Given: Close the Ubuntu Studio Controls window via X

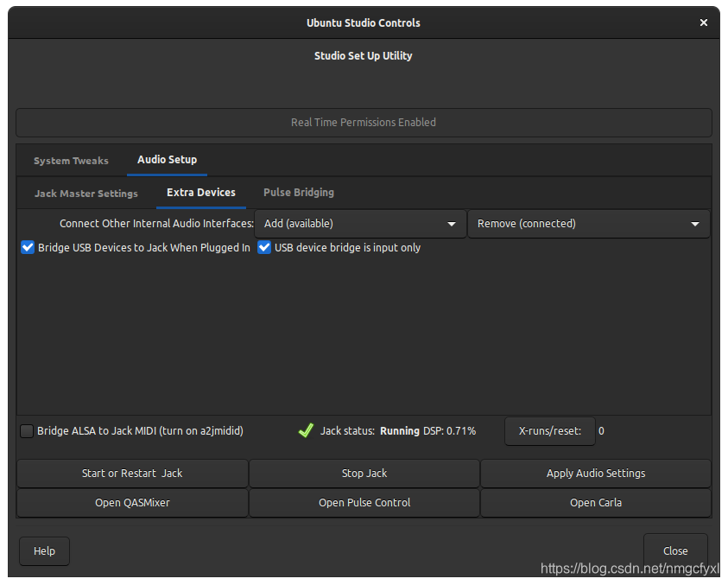Looking at the screenshot, I should 704,22.
